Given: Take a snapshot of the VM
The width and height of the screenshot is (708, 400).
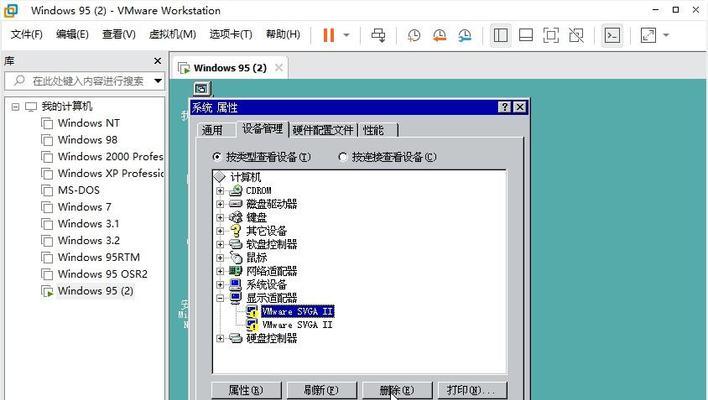Looking at the screenshot, I should [414, 35].
